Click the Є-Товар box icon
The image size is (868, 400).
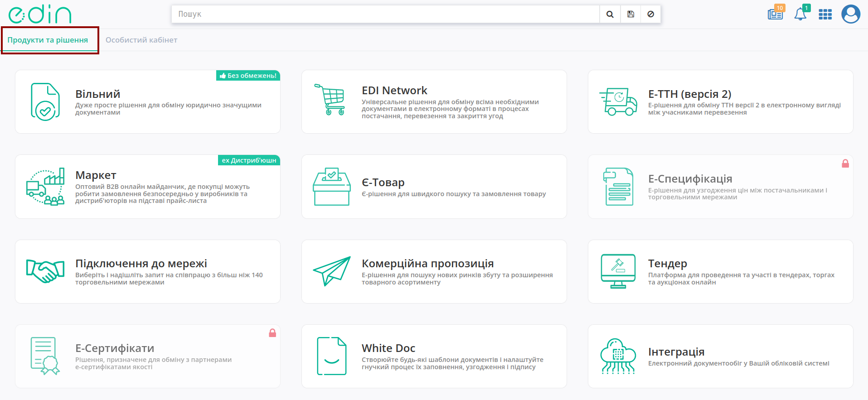pyautogui.click(x=332, y=186)
